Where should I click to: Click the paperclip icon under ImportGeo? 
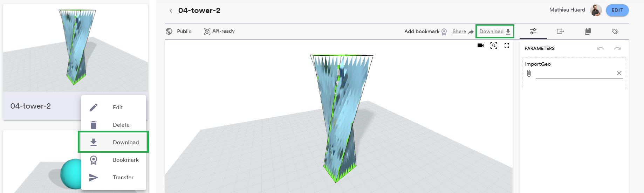click(x=529, y=73)
